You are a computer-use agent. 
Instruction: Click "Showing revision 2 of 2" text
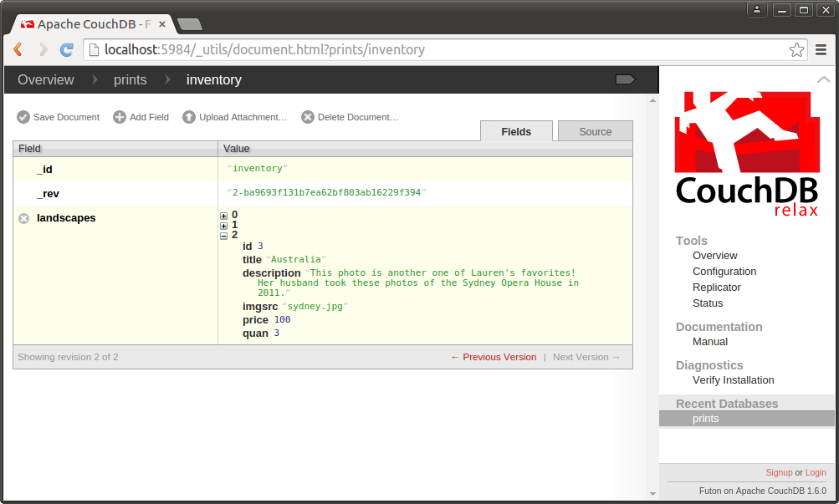(x=68, y=357)
